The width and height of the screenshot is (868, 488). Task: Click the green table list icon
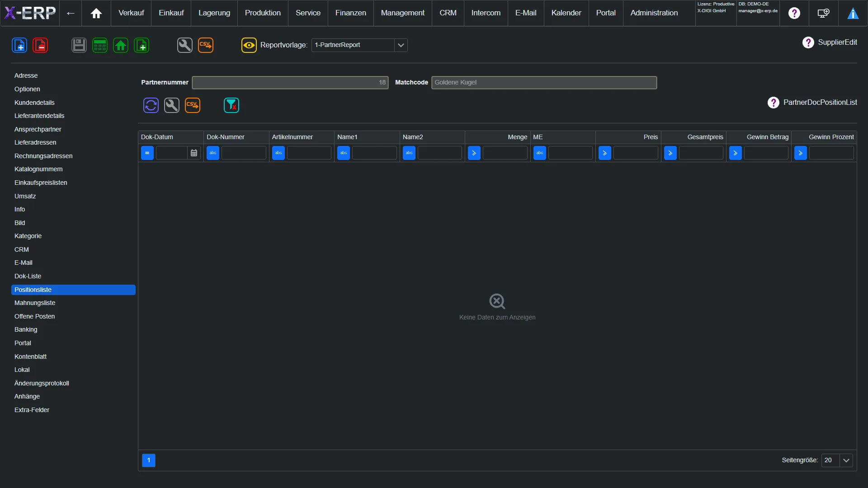pos(100,45)
